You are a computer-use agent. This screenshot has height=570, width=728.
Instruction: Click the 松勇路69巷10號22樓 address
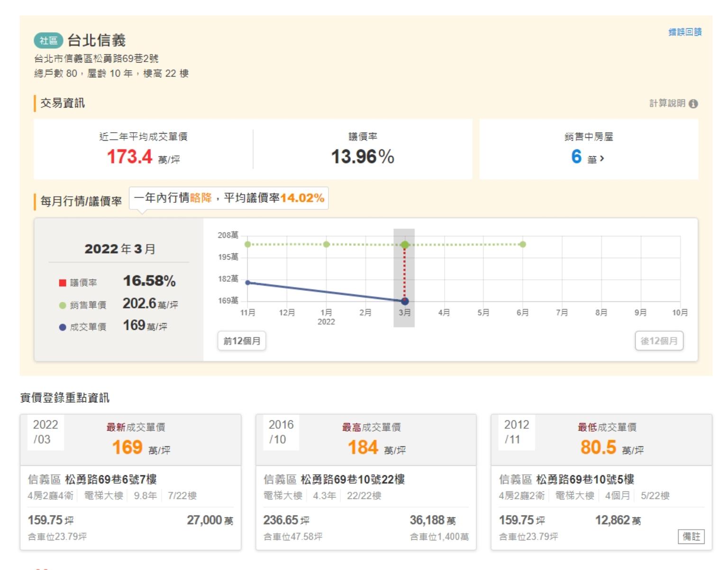(353, 480)
